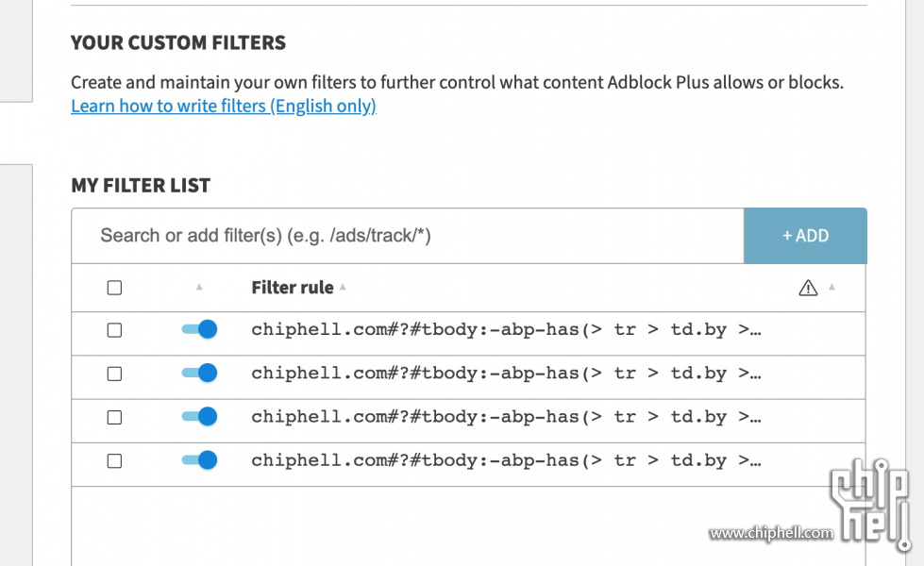Viewport: 924px width, 566px height.
Task: Select the second chiphell.com filter checkbox
Action: [114, 374]
